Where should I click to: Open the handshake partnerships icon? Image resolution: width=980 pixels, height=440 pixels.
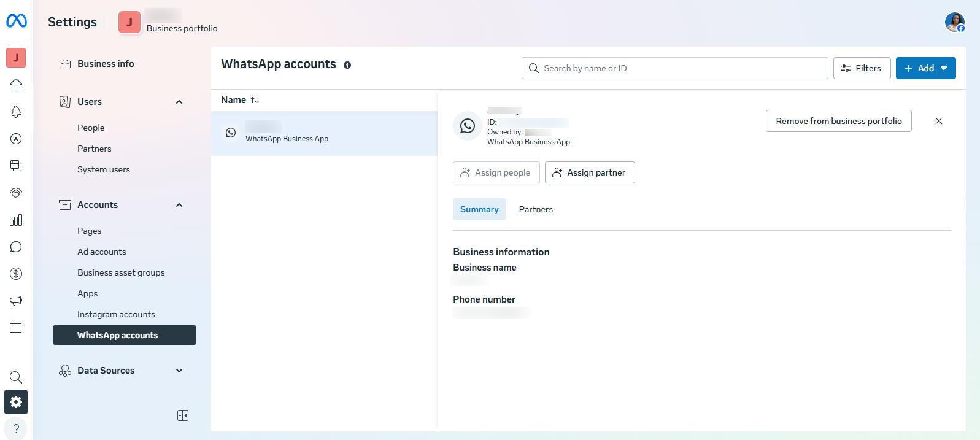tap(16, 193)
